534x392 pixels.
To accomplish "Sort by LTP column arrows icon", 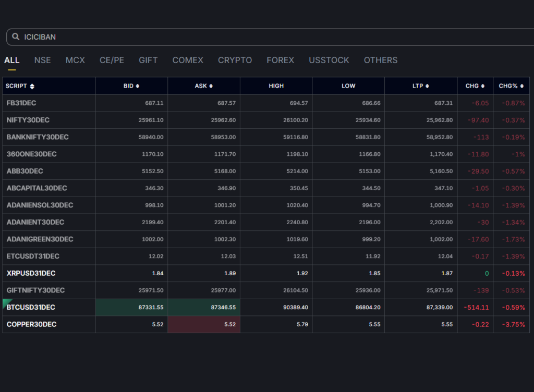I will 428,87.
